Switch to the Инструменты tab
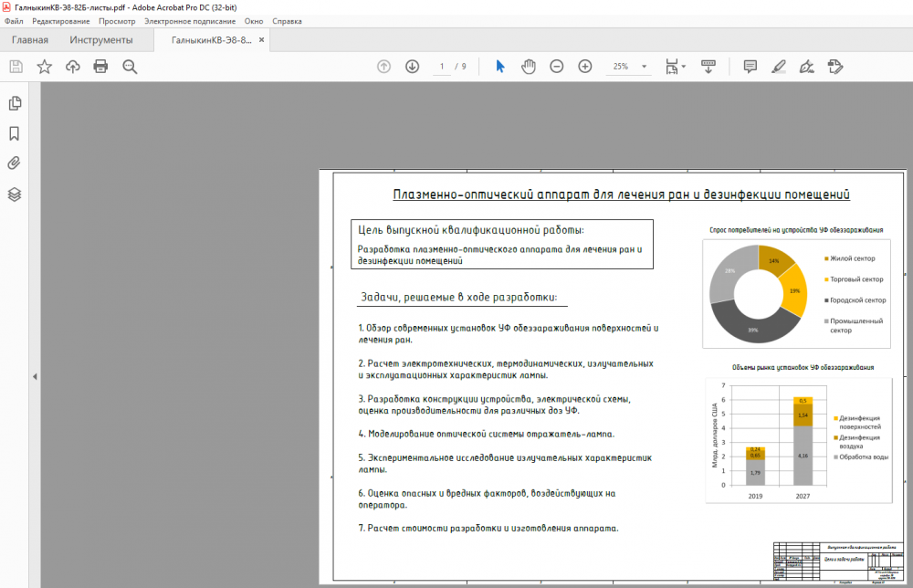This screenshot has width=913, height=588. [x=100, y=40]
